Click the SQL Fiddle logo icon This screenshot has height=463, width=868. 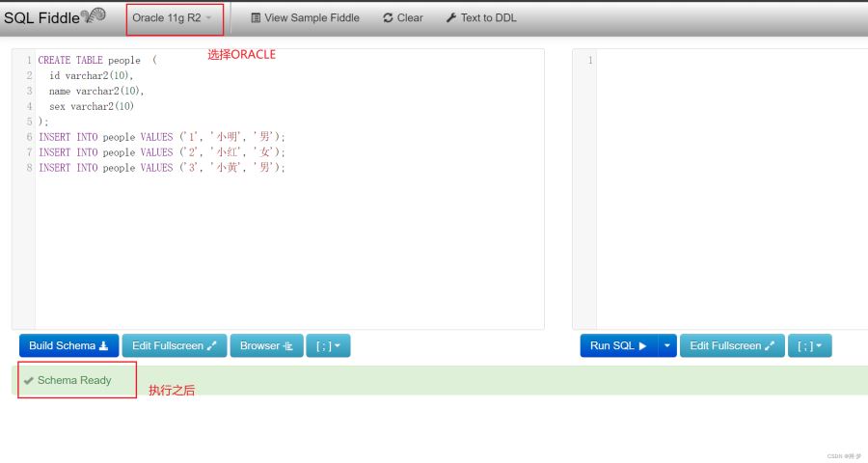[x=94, y=15]
